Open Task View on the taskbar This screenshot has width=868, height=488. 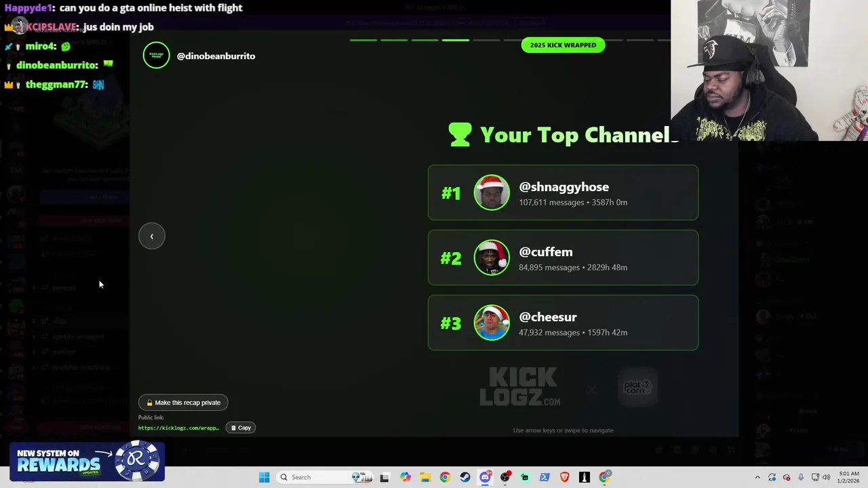pyautogui.click(x=384, y=477)
